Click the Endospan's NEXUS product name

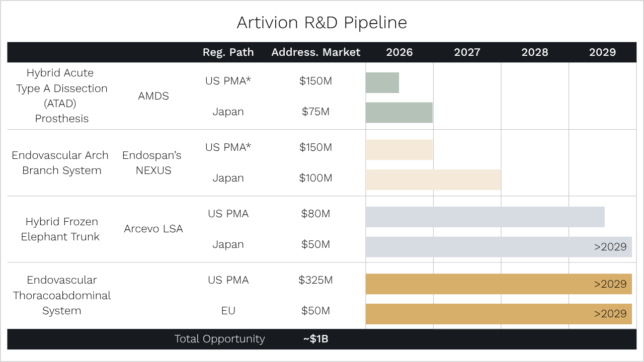(152, 163)
